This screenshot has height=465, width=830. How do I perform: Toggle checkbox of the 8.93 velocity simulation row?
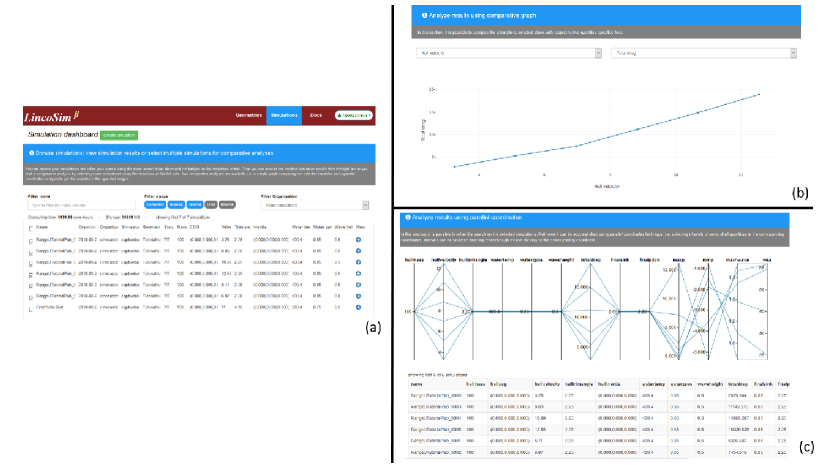pyautogui.click(x=31, y=253)
